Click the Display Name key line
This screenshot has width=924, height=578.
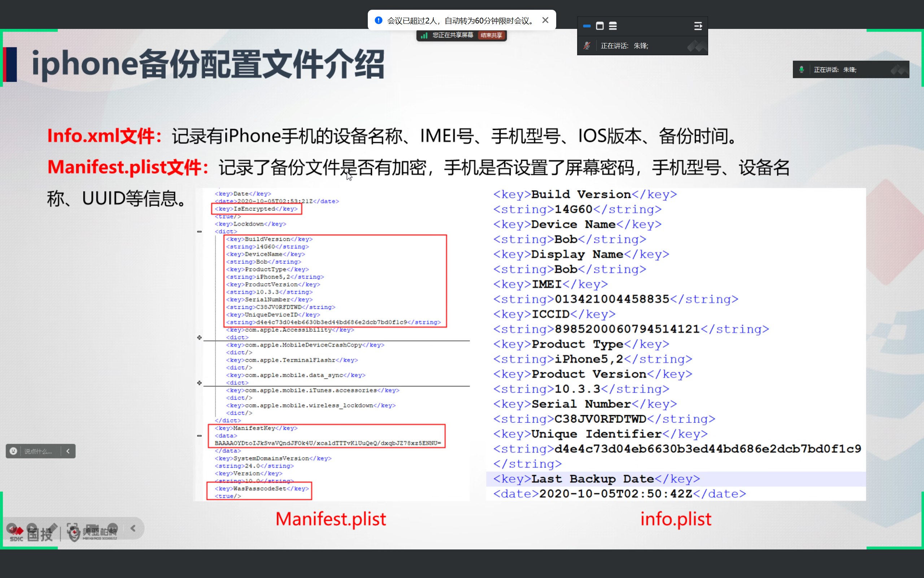(581, 254)
